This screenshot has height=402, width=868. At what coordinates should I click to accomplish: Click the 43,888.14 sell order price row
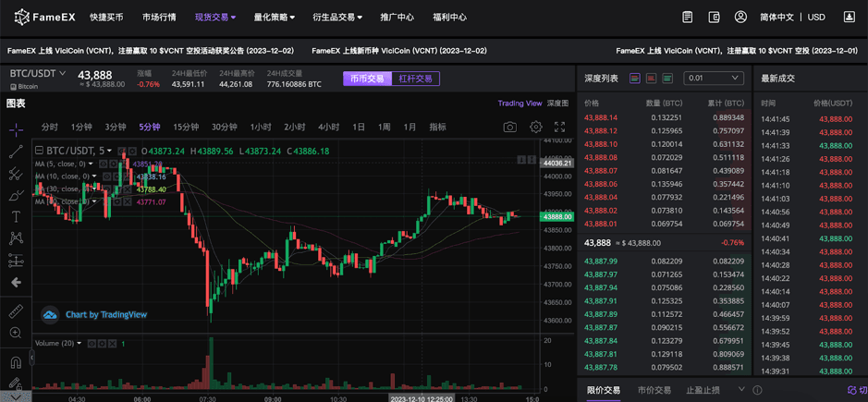[x=601, y=117]
